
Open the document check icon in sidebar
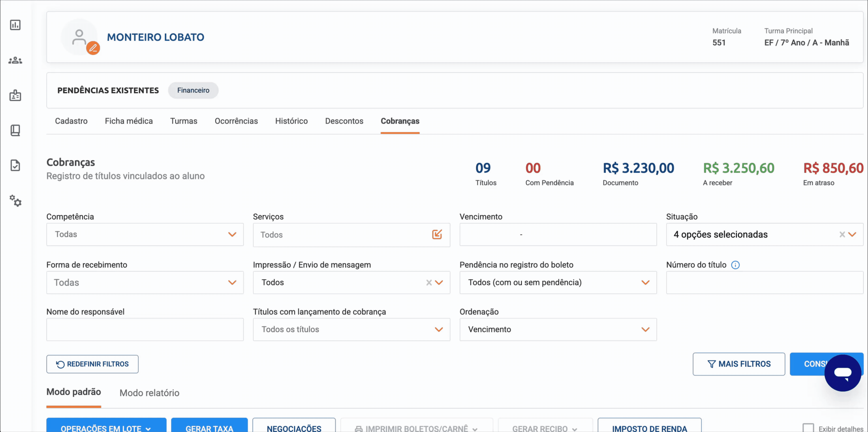click(15, 166)
